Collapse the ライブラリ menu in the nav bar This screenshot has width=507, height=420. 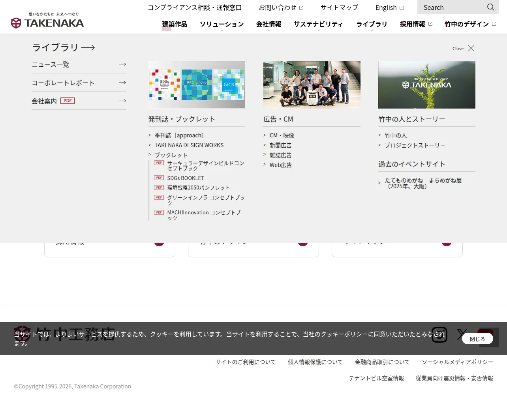pos(372,24)
